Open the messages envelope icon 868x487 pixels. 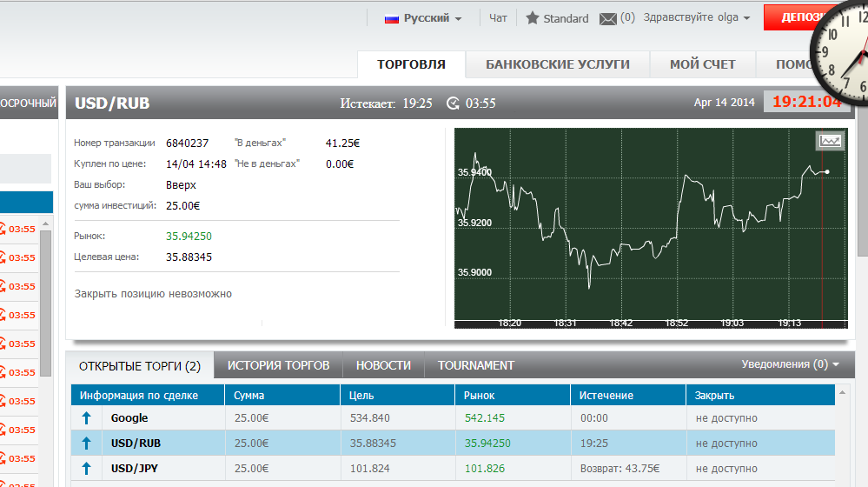[608, 19]
